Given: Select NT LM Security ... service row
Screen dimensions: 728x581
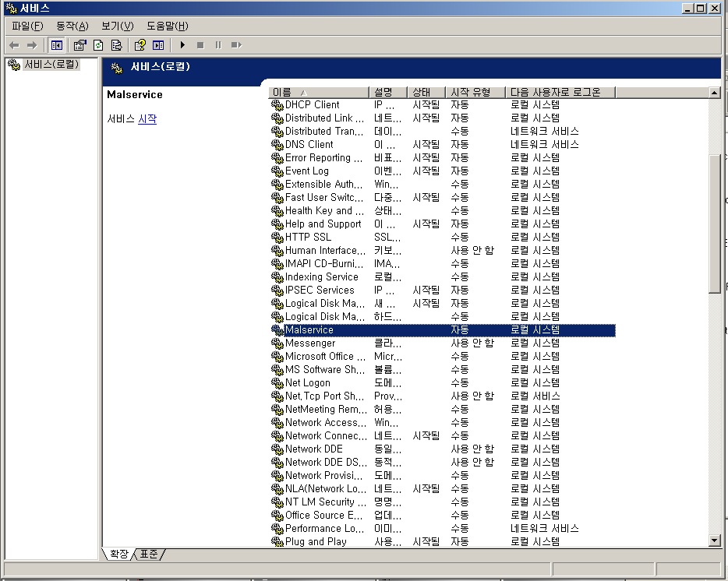Looking at the screenshot, I should pyautogui.click(x=443, y=502).
